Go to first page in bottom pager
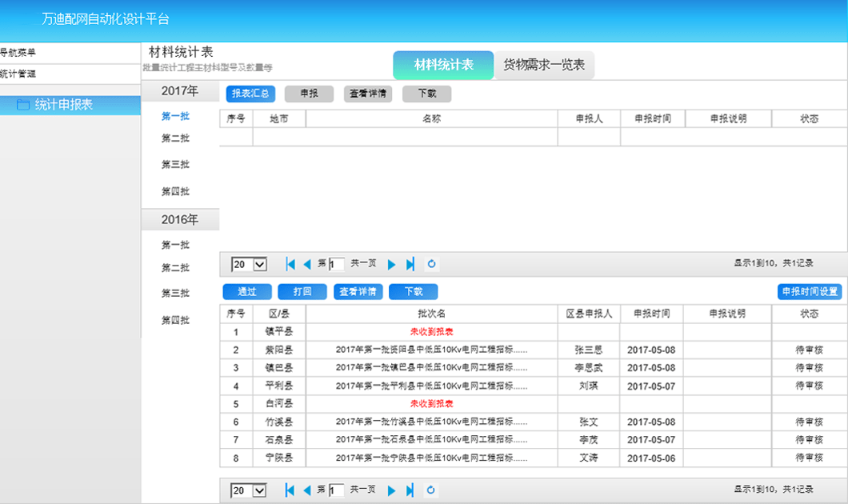The height and width of the screenshot is (504, 848). (290, 490)
